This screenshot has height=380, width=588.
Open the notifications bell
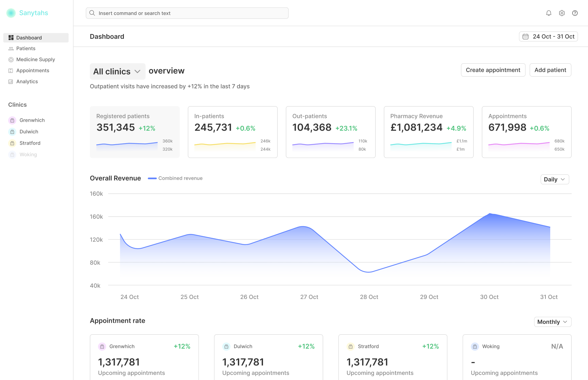pyautogui.click(x=549, y=13)
